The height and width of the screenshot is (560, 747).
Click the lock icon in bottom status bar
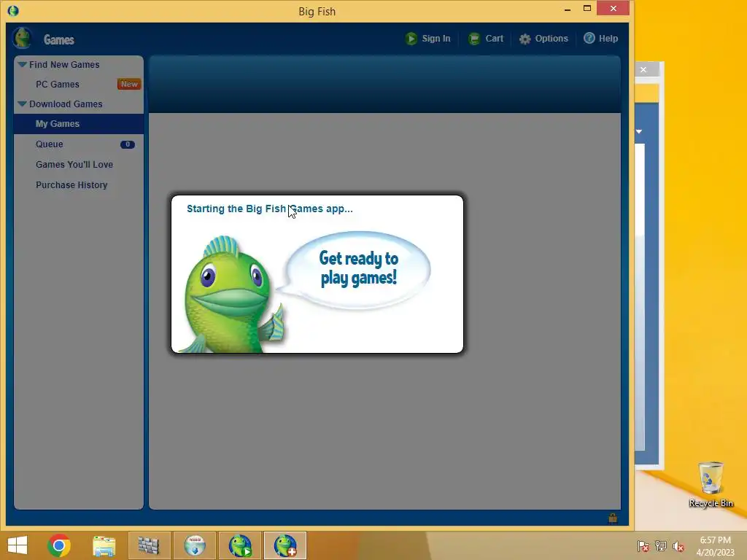pyautogui.click(x=613, y=518)
